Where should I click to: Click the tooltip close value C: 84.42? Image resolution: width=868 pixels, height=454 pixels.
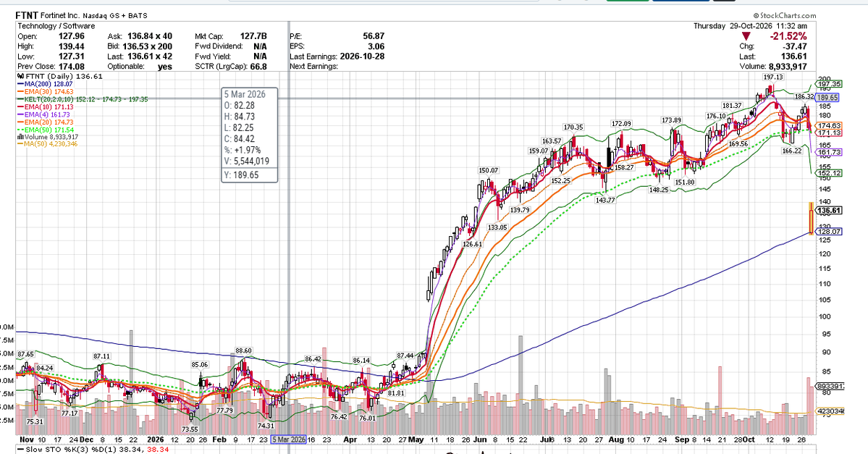click(239, 139)
